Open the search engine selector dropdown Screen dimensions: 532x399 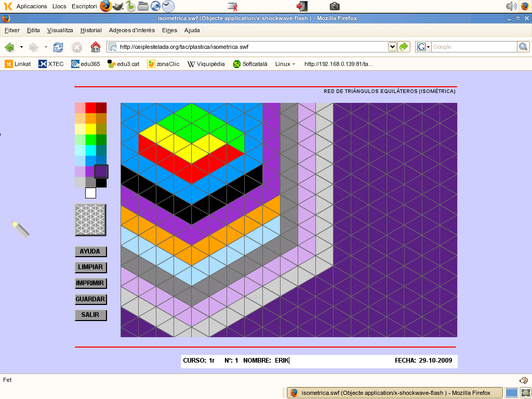point(428,47)
